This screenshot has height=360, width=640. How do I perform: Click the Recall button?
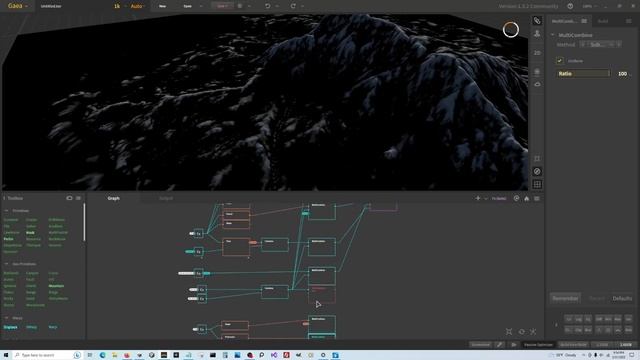click(x=597, y=298)
